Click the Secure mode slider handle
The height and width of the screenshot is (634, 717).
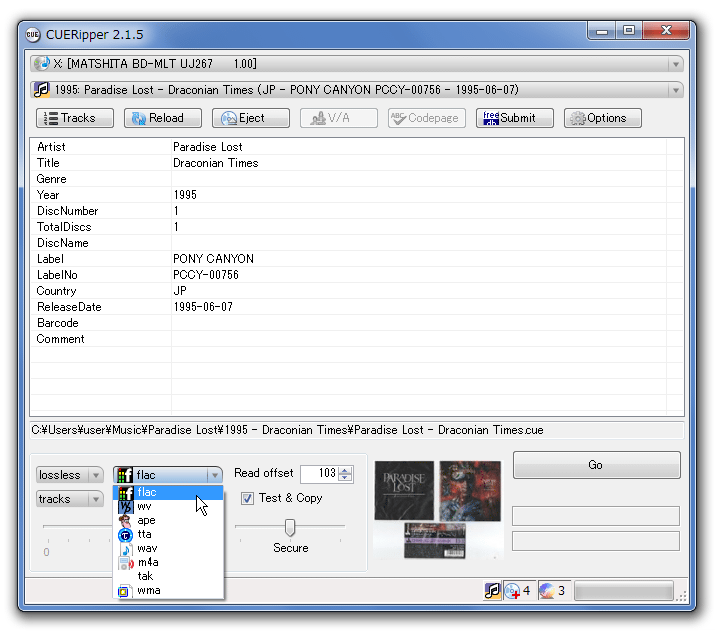[x=290, y=527]
